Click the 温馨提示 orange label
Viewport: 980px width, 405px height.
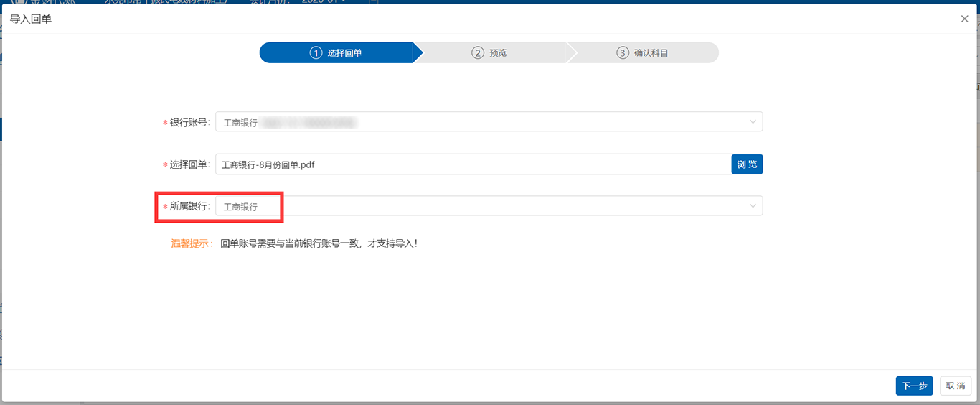point(192,243)
